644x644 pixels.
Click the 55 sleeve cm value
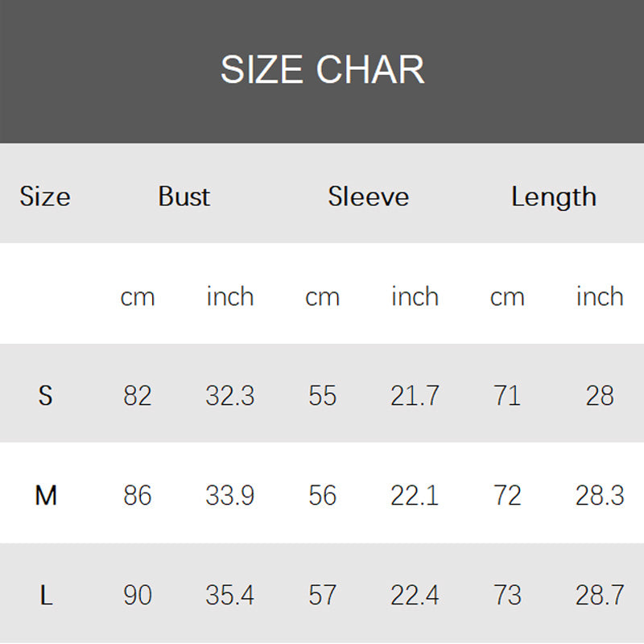[322, 395]
